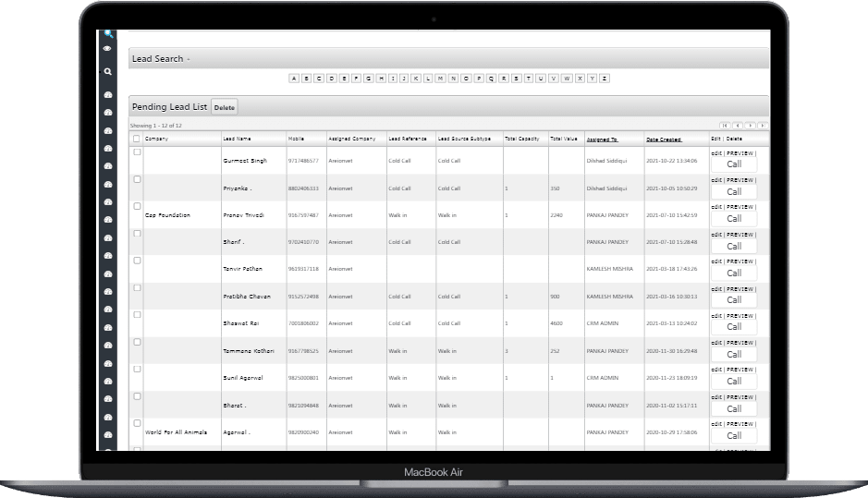Screen dimensions: 868x498
Task: Filter leads by letter Z
Action: pyautogui.click(x=605, y=79)
